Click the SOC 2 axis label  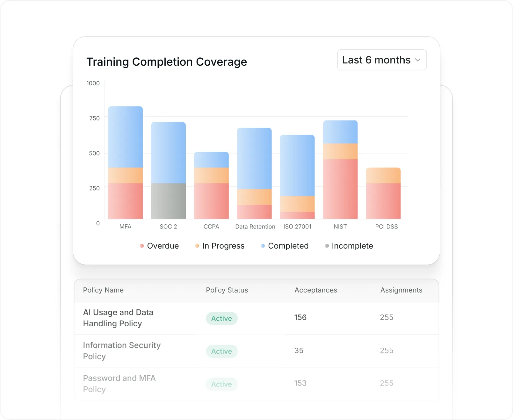point(168,227)
